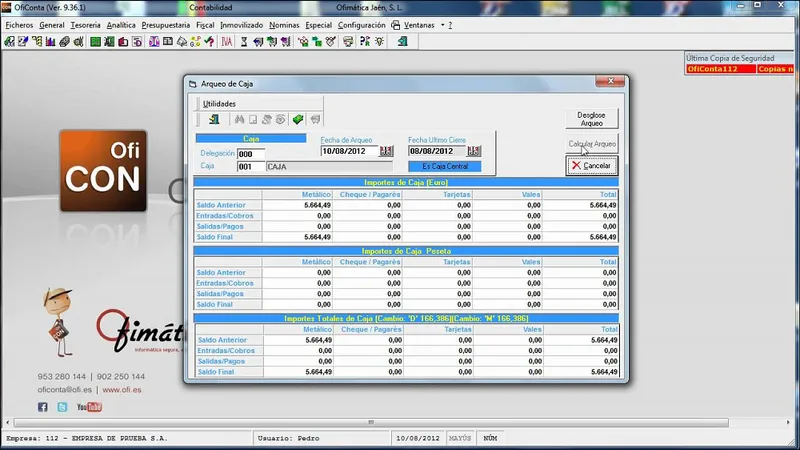Image resolution: width=800 pixels, height=450 pixels.
Task: Click the first green grid icon in main toolbar
Action: (95, 41)
